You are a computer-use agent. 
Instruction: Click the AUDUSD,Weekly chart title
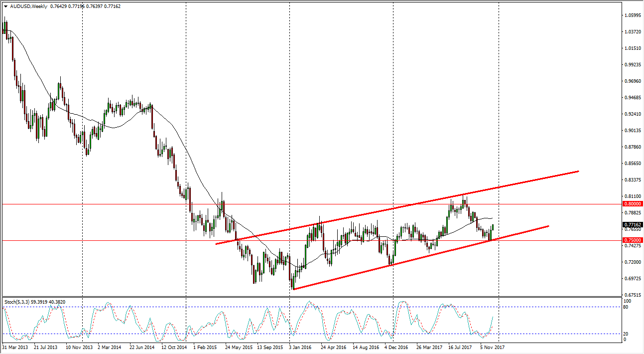27,6
